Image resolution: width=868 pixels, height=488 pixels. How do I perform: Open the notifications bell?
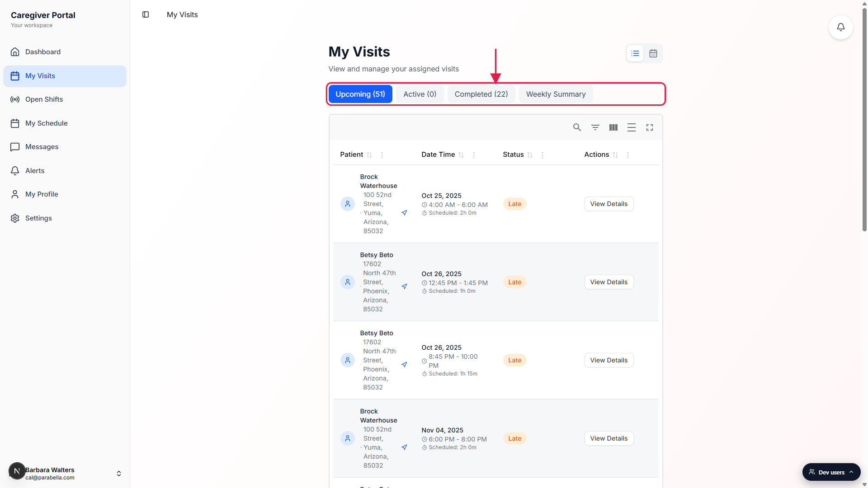click(x=840, y=27)
